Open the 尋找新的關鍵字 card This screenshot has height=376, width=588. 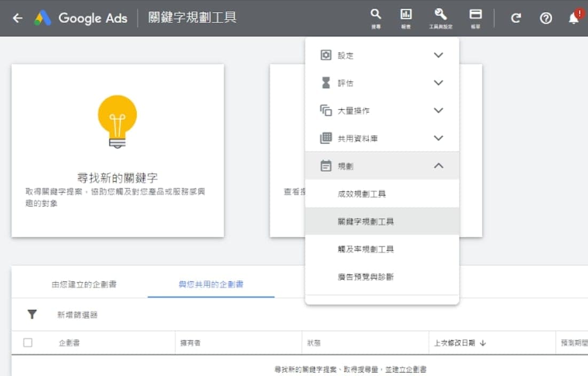point(117,150)
